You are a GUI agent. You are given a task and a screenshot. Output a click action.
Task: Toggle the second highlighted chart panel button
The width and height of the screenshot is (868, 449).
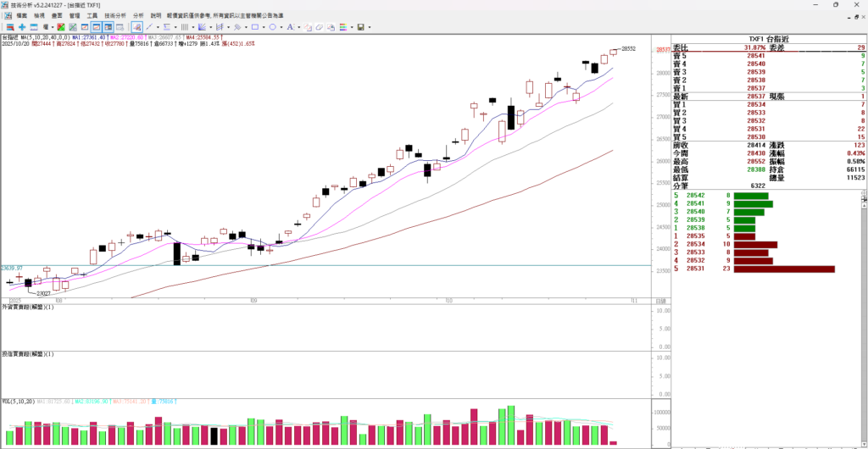108,27
